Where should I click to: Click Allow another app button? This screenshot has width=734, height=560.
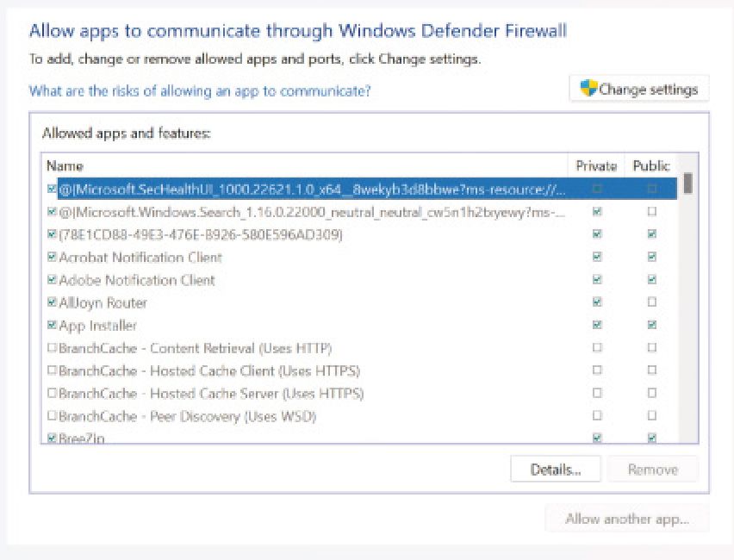click(627, 519)
